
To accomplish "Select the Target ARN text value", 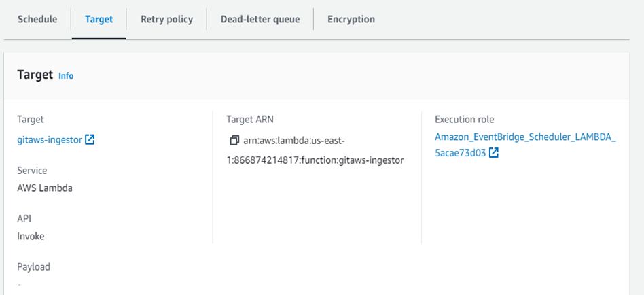I will (315, 151).
